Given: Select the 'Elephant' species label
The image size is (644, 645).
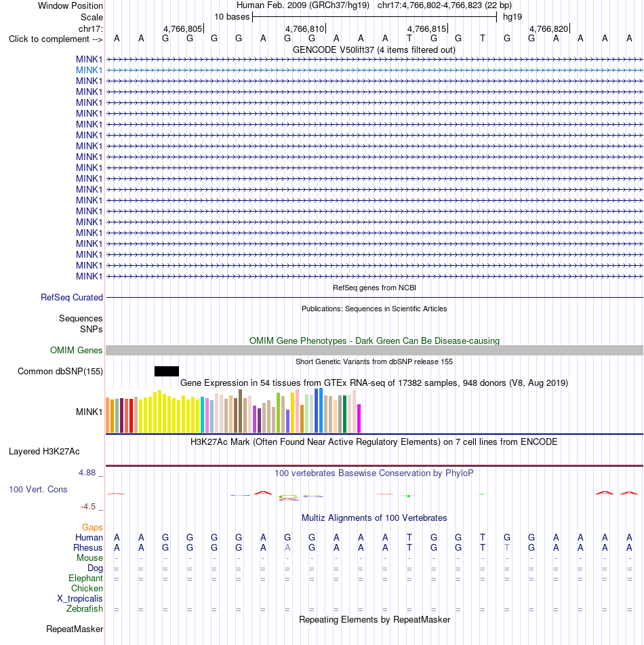Looking at the screenshot, I should tap(85, 579).
